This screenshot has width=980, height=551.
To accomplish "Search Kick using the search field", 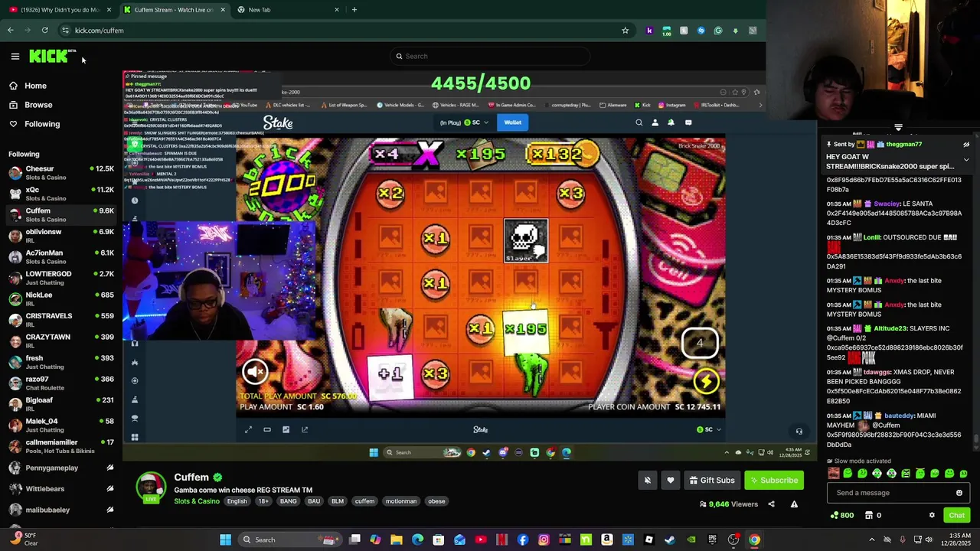I will [x=490, y=56].
